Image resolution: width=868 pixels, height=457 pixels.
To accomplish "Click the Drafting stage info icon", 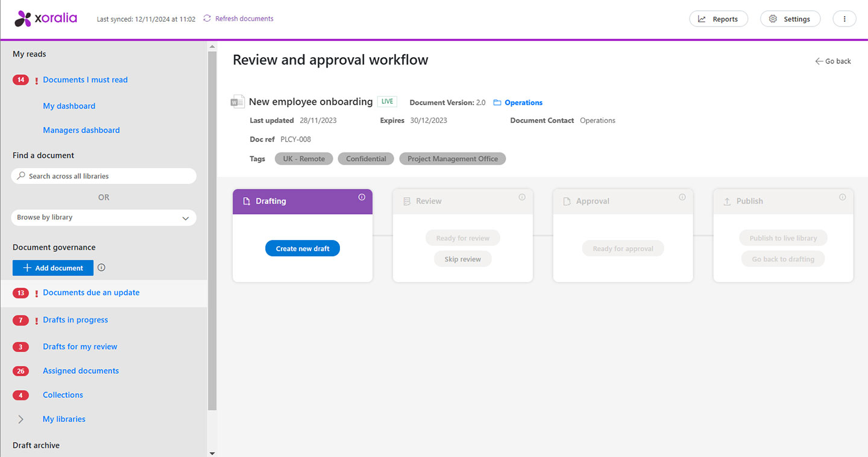I will (x=362, y=197).
